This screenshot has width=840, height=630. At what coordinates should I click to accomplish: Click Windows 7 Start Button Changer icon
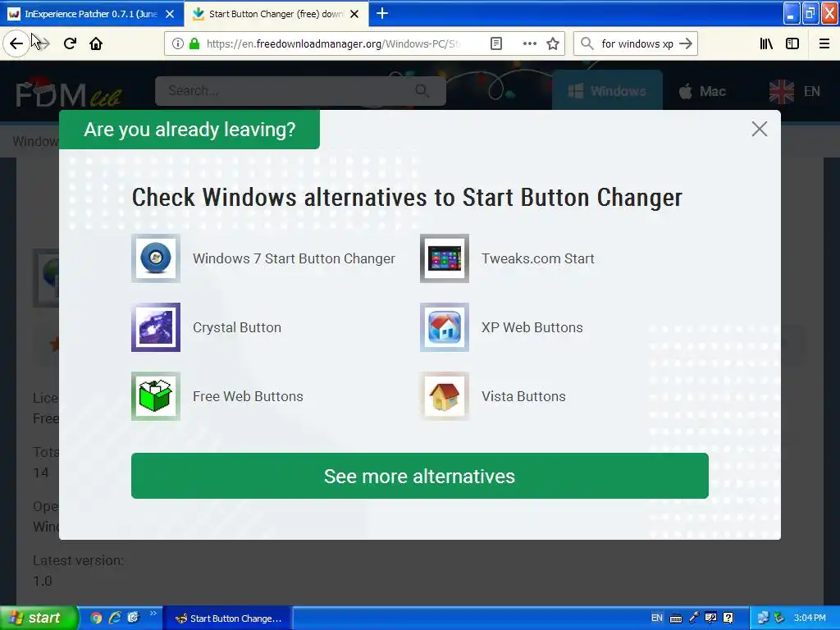[156, 258]
